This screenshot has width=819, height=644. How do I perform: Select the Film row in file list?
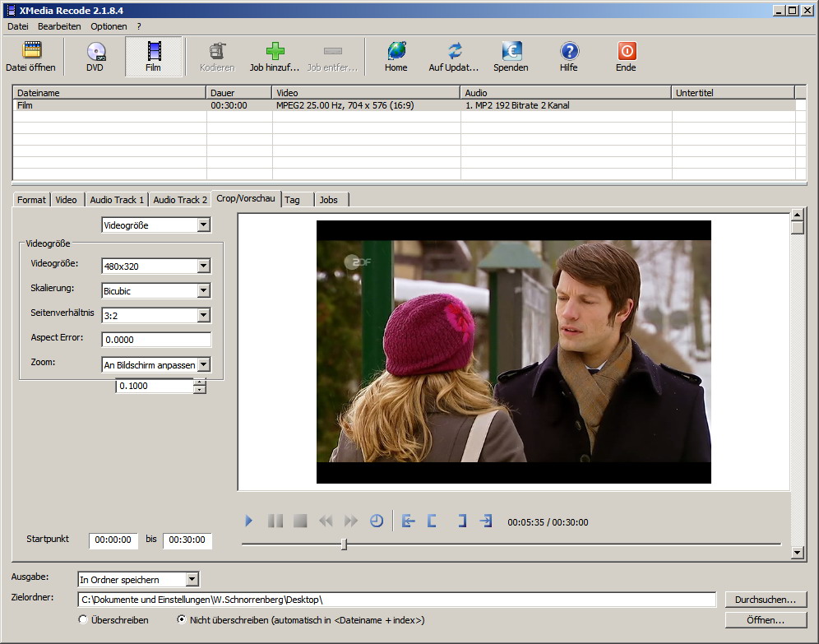(x=404, y=105)
